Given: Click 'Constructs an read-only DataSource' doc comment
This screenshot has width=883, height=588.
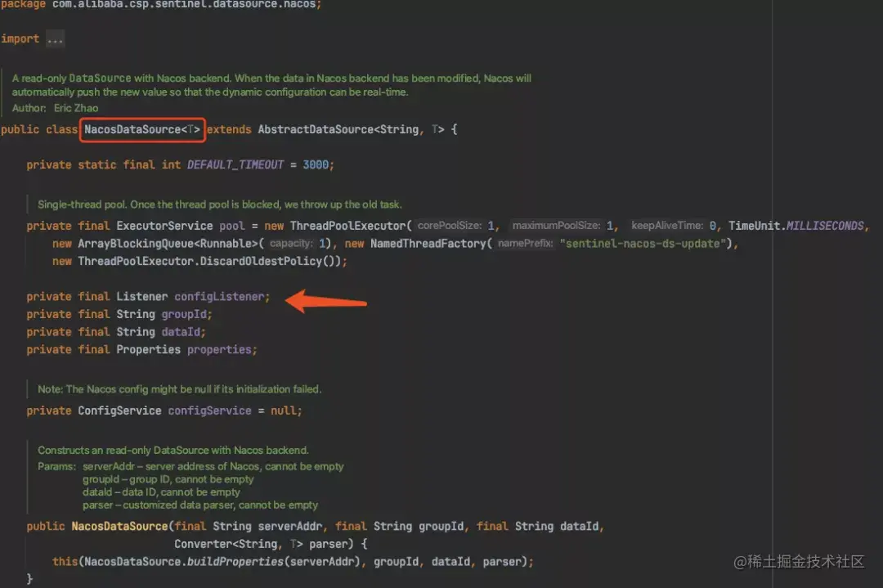Looking at the screenshot, I should 173,451.
